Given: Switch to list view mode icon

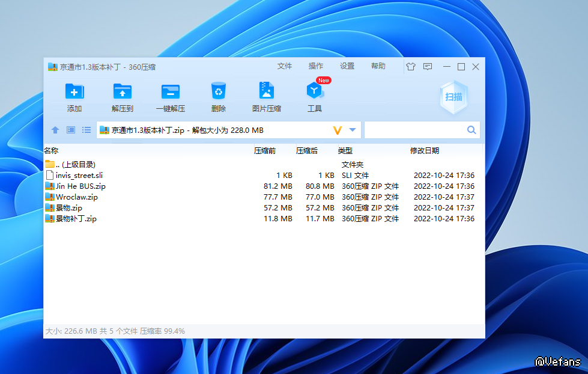Looking at the screenshot, I should tap(86, 130).
